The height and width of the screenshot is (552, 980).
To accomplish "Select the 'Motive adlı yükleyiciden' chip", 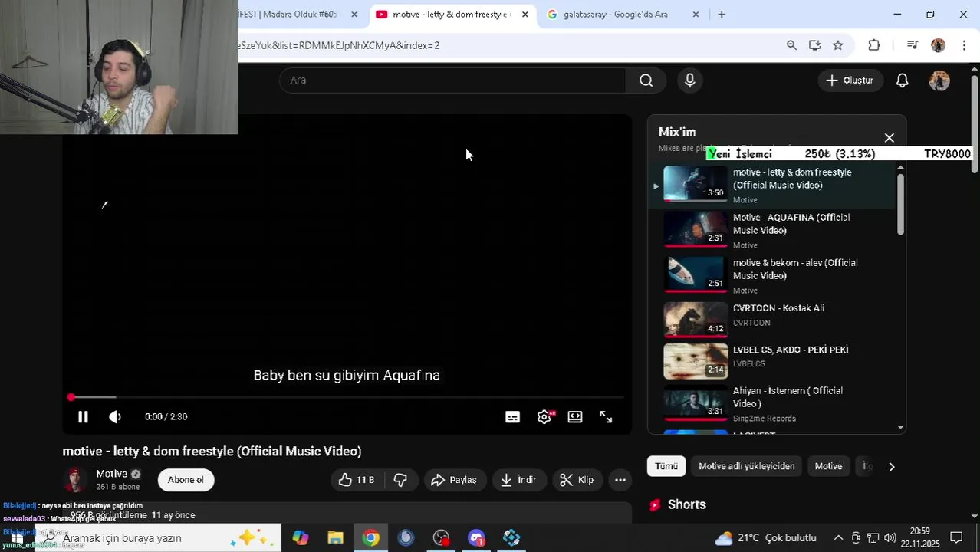I will pyautogui.click(x=746, y=466).
